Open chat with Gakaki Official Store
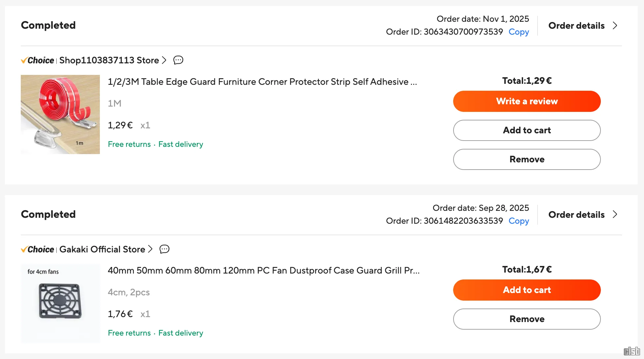644x359 pixels. pyautogui.click(x=164, y=249)
